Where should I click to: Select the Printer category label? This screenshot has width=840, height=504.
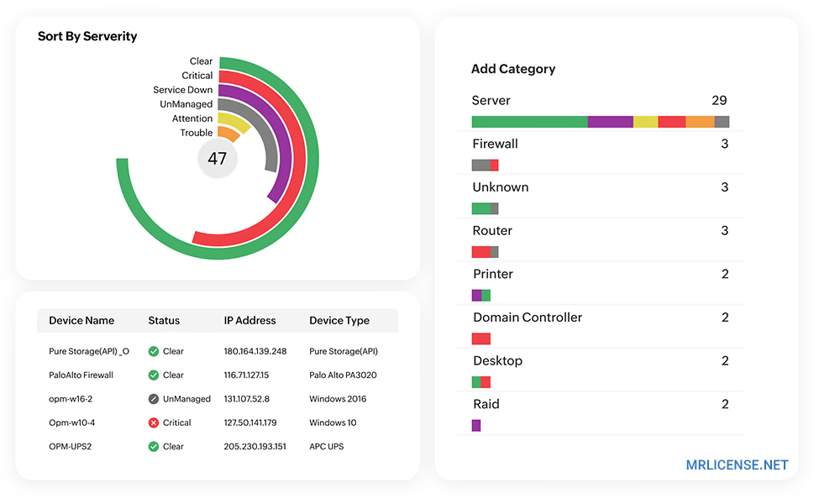coord(493,274)
